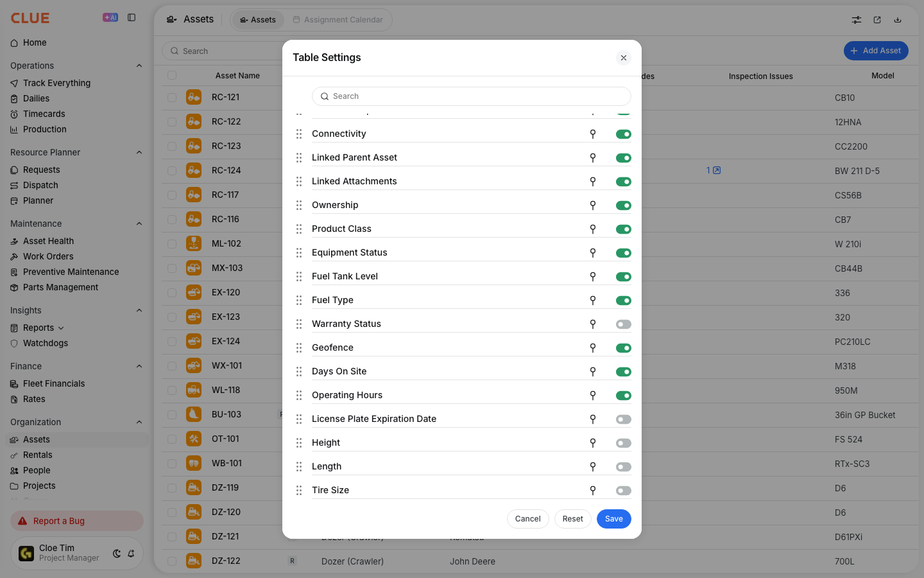
Task: Collapse the Operations sidebar section
Action: pyautogui.click(x=139, y=66)
